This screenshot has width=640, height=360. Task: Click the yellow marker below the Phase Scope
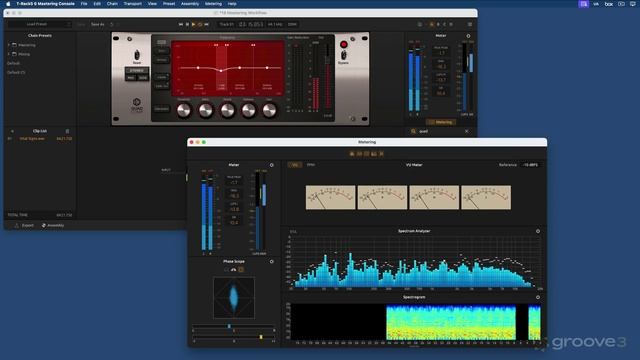[x=261, y=337]
